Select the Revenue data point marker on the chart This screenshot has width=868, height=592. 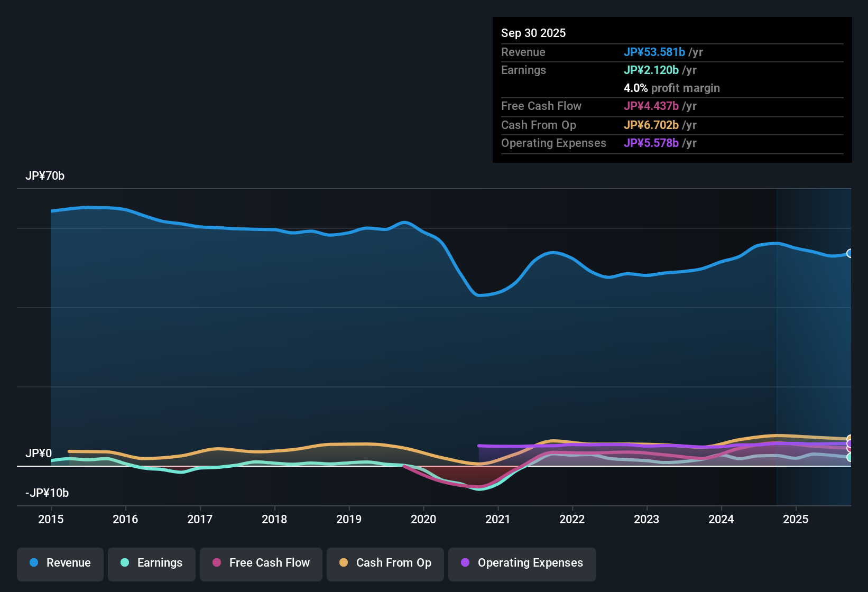coord(849,254)
